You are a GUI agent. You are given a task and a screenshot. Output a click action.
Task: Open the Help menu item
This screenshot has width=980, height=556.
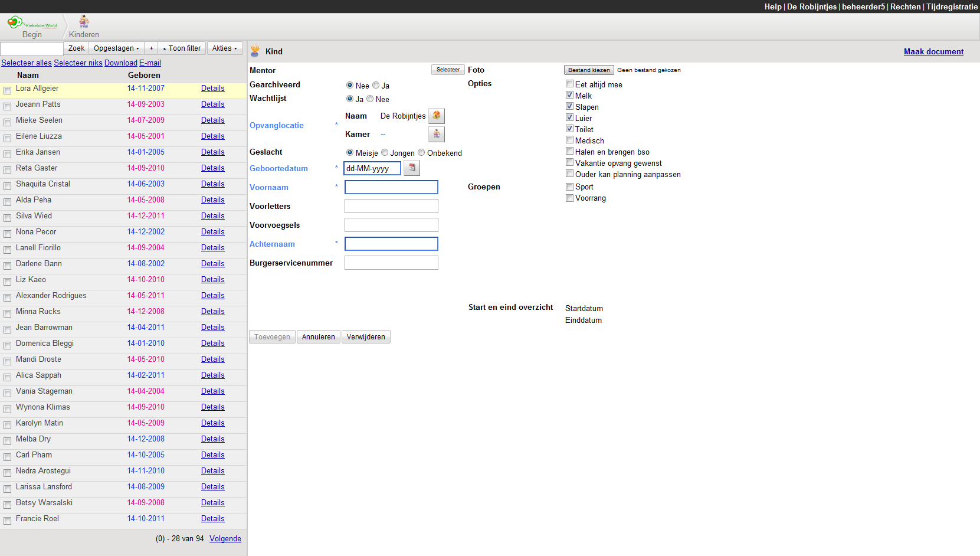[772, 6]
